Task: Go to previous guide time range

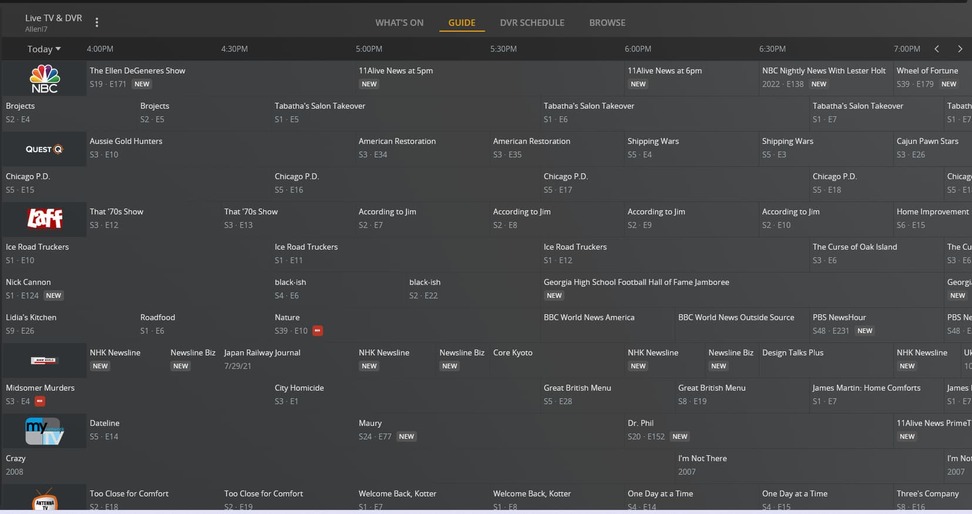Action: tap(937, 49)
